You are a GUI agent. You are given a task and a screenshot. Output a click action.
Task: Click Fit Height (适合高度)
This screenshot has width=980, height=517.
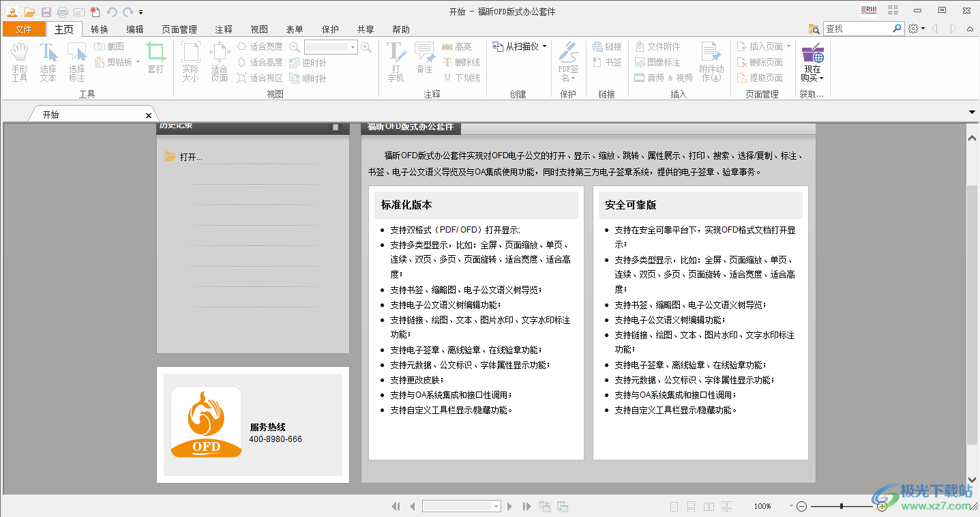(260, 62)
